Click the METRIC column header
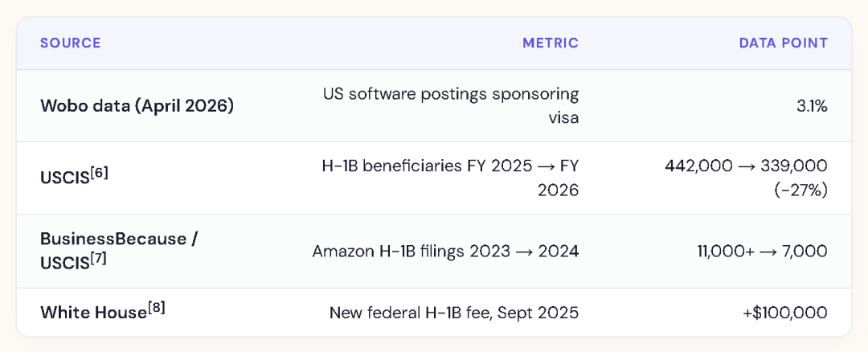The image size is (868, 352). [551, 43]
